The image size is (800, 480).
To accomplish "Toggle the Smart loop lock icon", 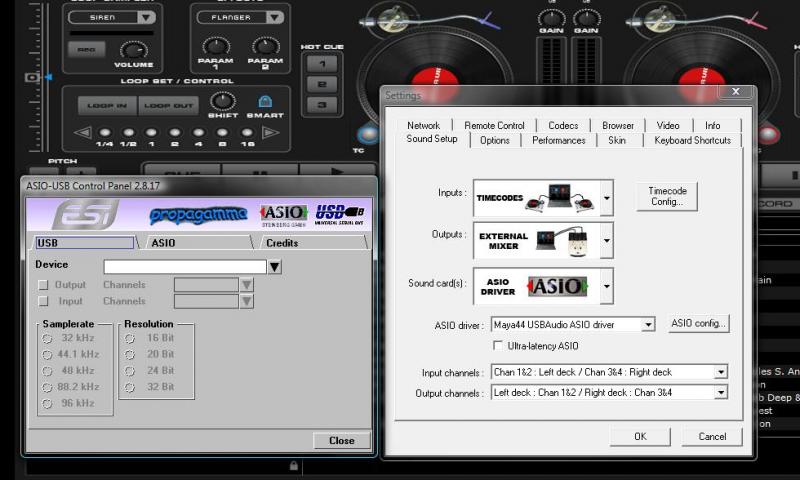I will 265,101.
